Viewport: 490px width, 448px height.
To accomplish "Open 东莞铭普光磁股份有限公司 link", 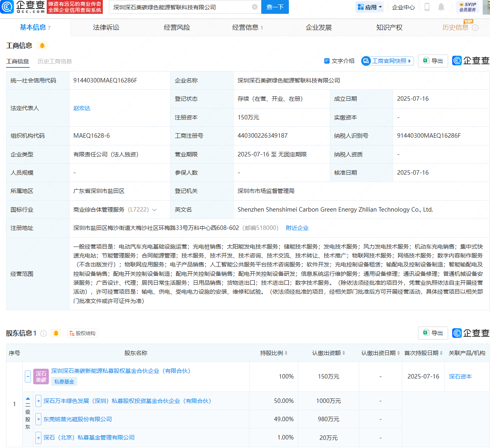I will click(x=78, y=419).
